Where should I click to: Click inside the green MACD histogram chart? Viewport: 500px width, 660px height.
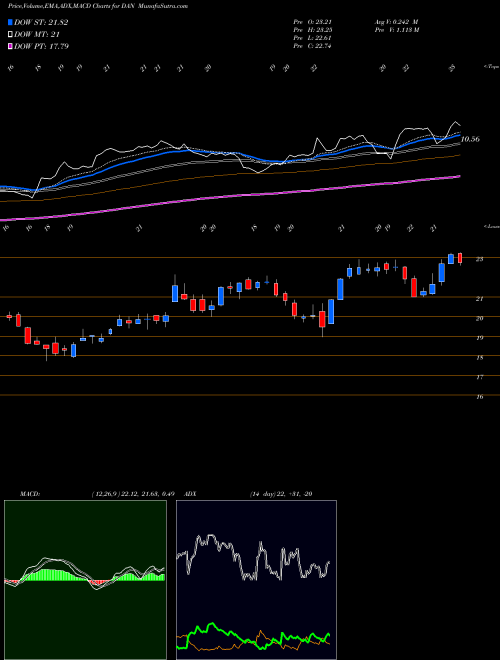85,580
